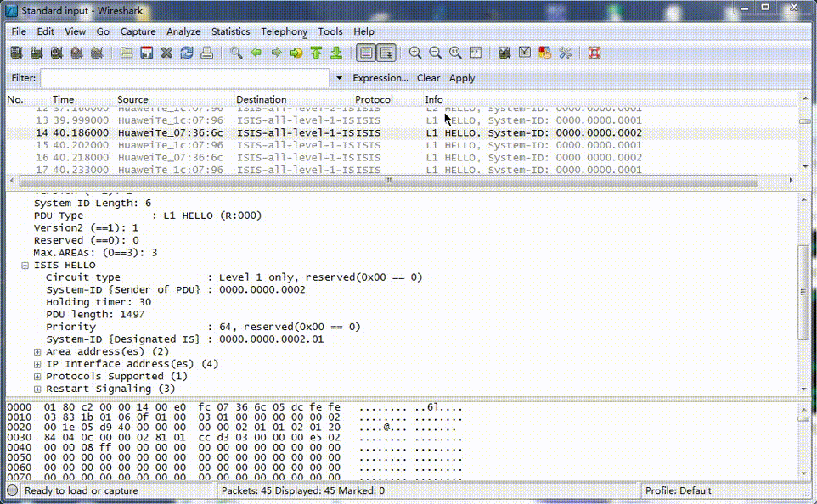The width and height of the screenshot is (817, 504).
Task: Find a packet magnifier icon
Action: tap(236, 53)
